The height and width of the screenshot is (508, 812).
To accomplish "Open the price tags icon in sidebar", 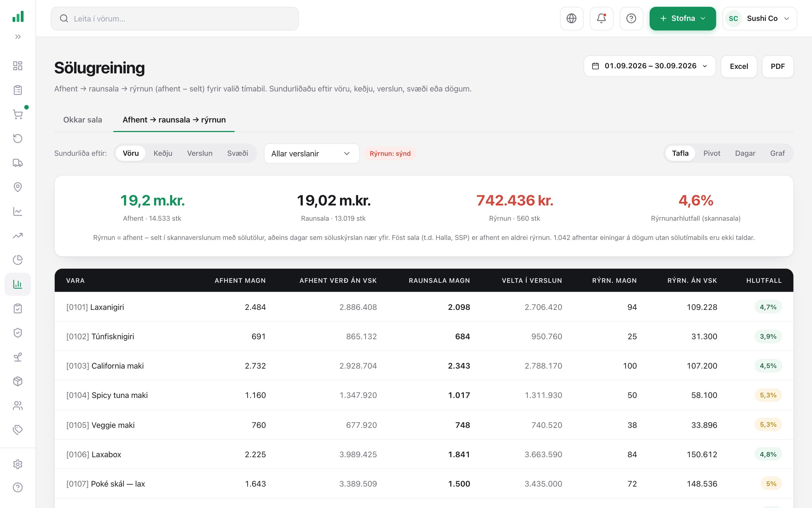I will pos(18,430).
